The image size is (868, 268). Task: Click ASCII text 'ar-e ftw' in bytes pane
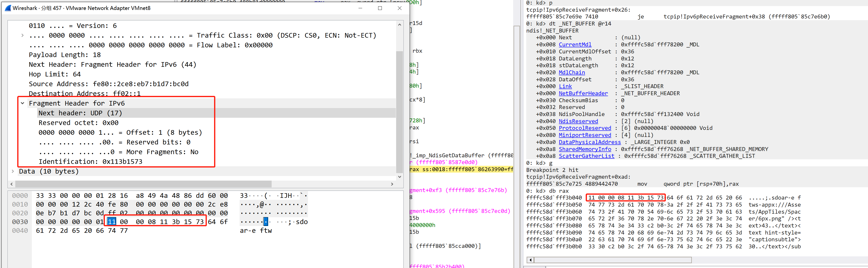point(256,231)
